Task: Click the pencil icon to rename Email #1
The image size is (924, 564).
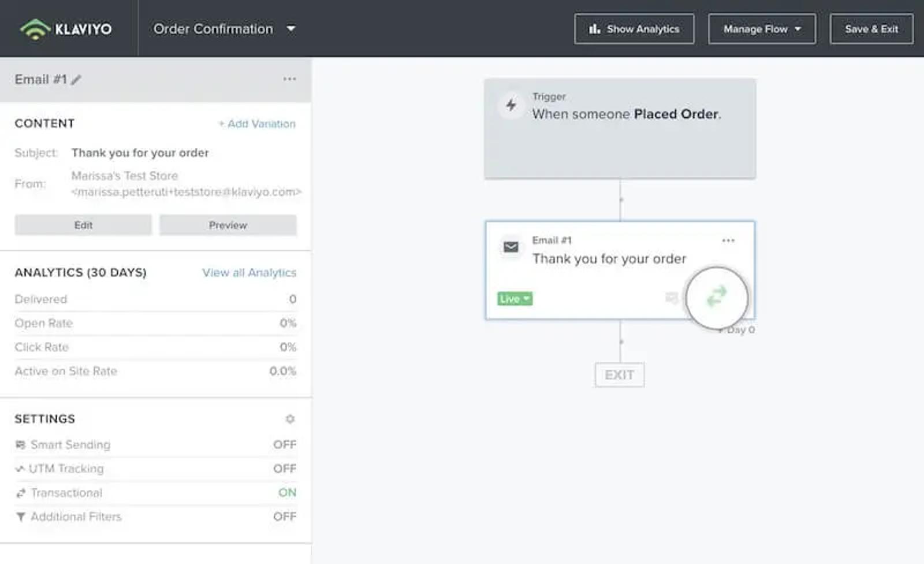Action: pyautogui.click(x=76, y=80)
